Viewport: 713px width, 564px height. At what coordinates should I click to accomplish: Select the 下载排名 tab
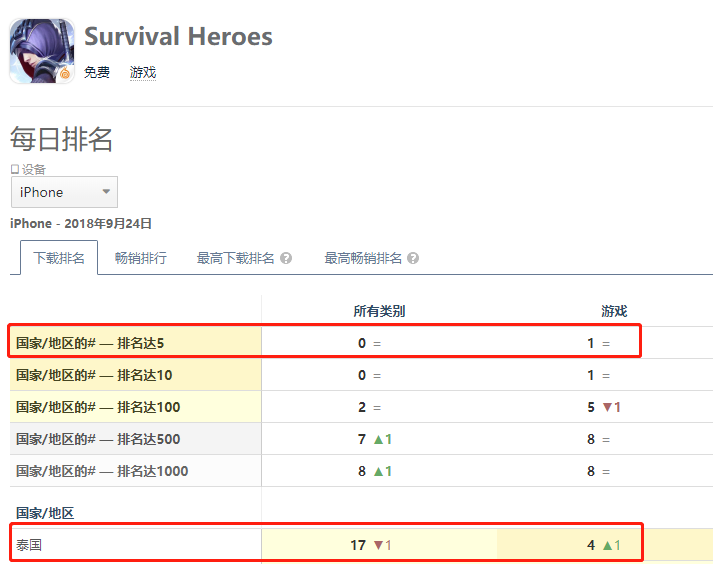point(59,258)
